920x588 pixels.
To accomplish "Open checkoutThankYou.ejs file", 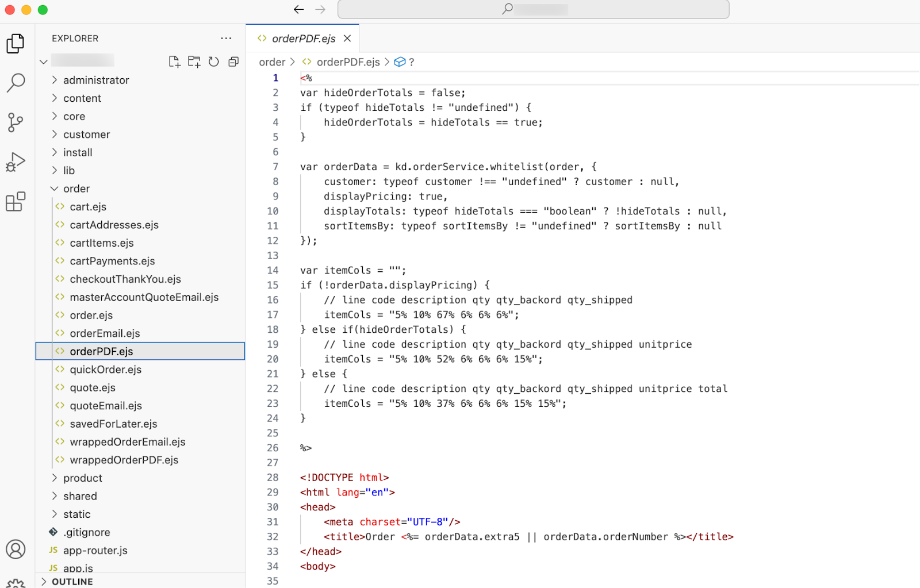I will tap(140, 279).
